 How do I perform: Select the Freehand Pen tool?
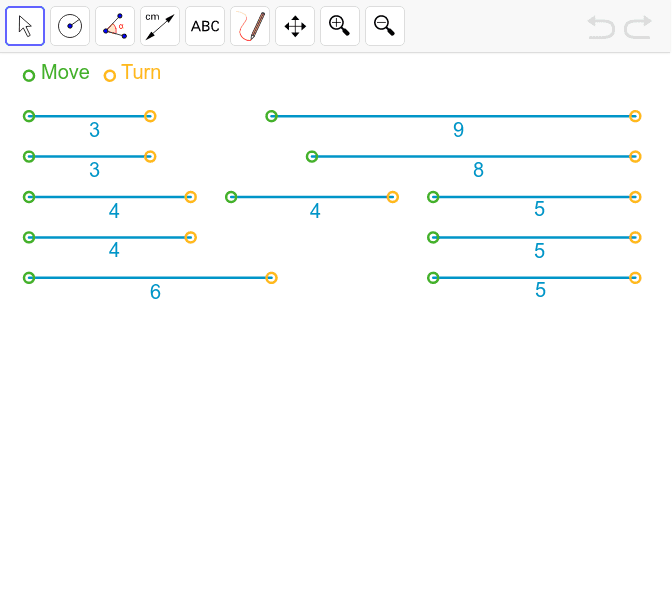click(250, 26)
